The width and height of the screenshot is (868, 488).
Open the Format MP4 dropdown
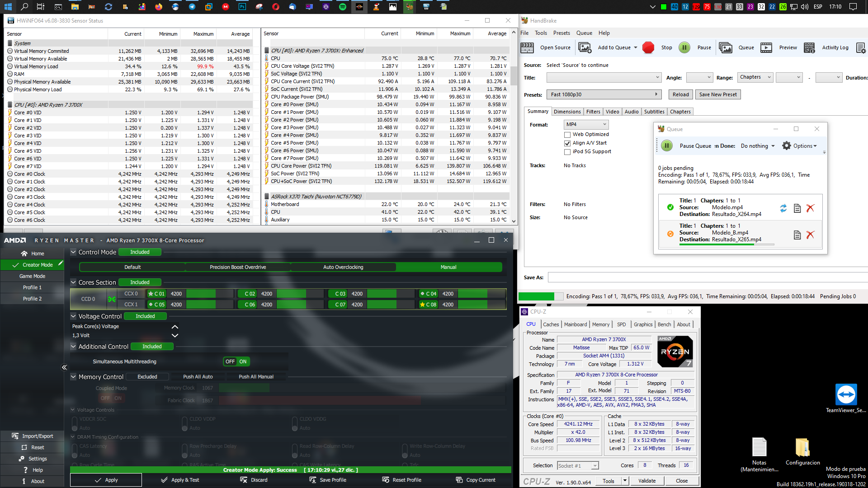(586, 124)
